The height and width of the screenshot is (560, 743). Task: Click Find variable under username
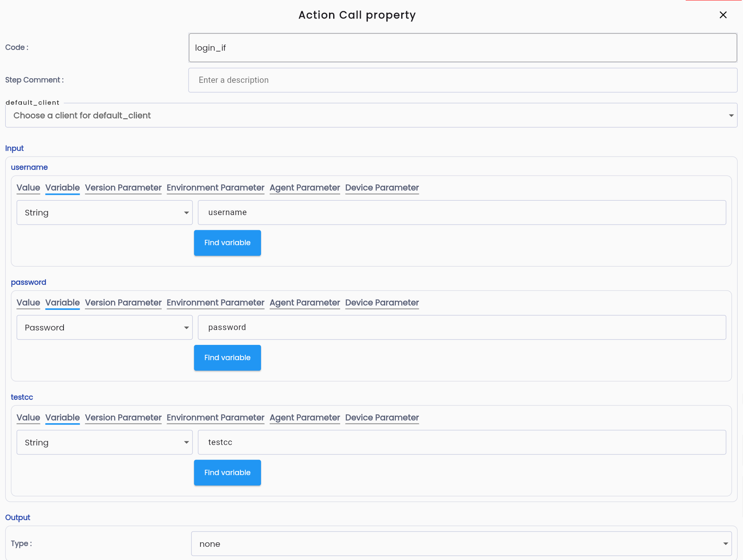click(228, 243)
